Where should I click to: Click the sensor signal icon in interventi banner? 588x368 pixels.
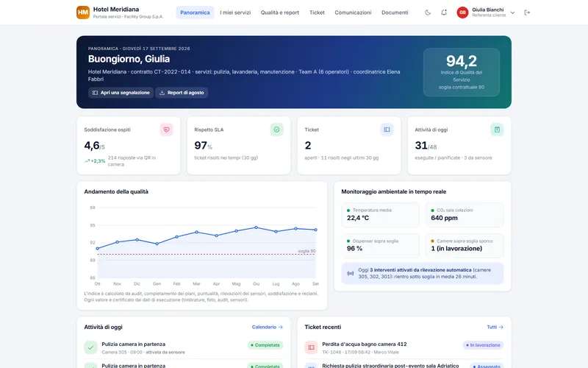click(x=351, y=273)
